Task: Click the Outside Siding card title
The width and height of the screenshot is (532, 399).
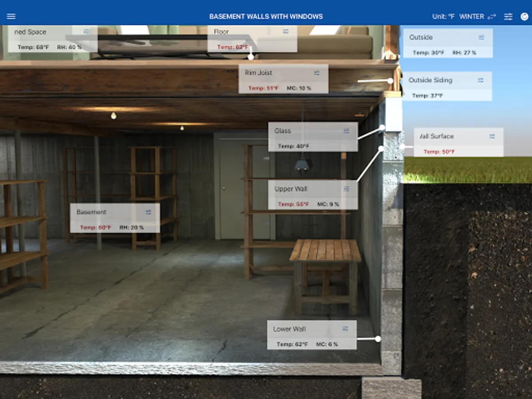Action: 430,80
